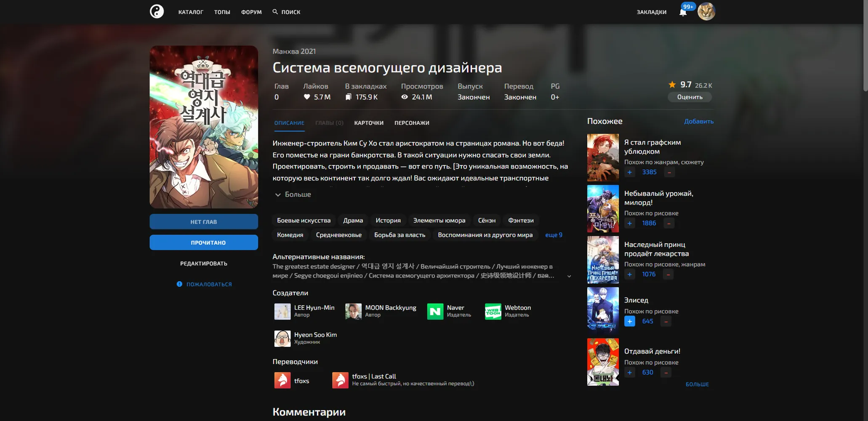868x421 pixels.
Task: Open the yin-yang site logo home
Action: click(157, 11)
